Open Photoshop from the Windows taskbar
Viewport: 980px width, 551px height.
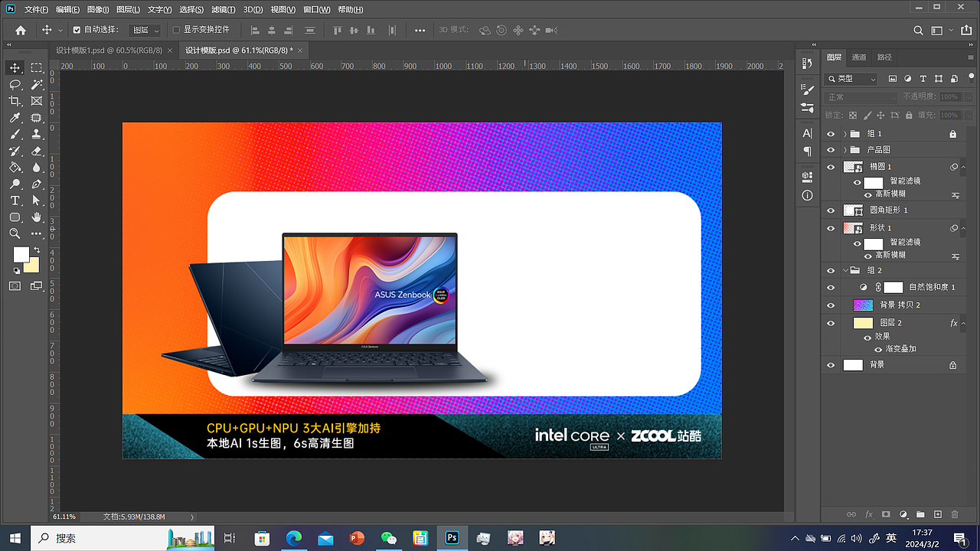(x=452, y=538)
